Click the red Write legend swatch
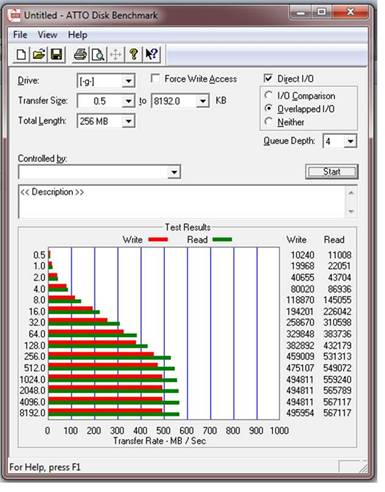385x492 pixels. click(x=158, y=239)
